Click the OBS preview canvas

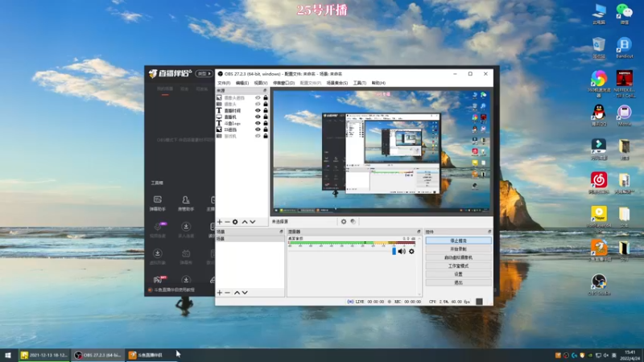pyautogui.click(x=382, y=151)
